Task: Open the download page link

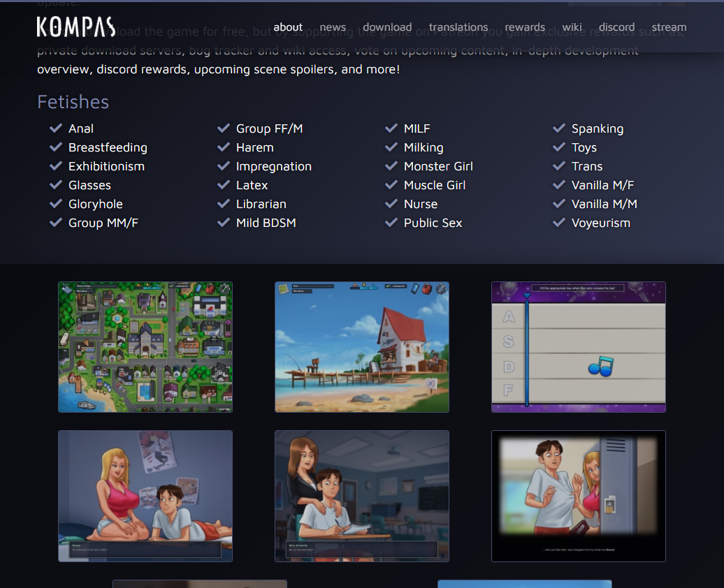Action: (387, 27)
